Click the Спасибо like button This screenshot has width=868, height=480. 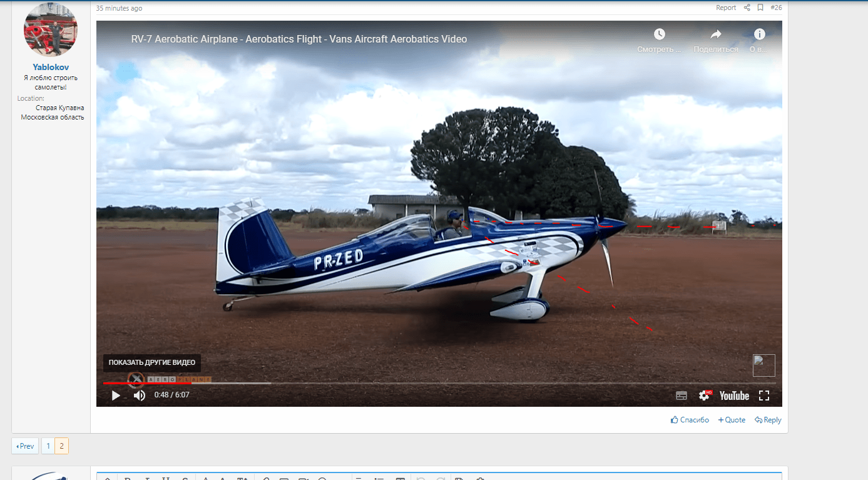[x=690, y=420]
